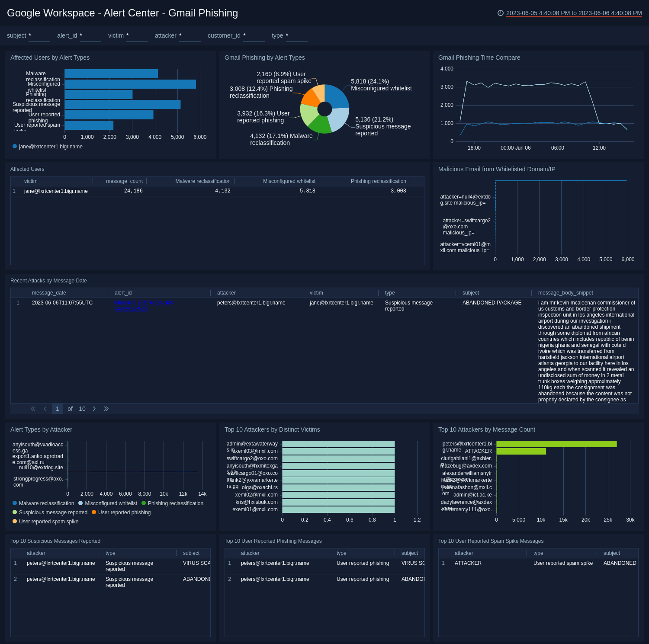Select the Misconfigured whitelist donut segment
Screen dimensions: 649x644
click(x=336, y=95)
